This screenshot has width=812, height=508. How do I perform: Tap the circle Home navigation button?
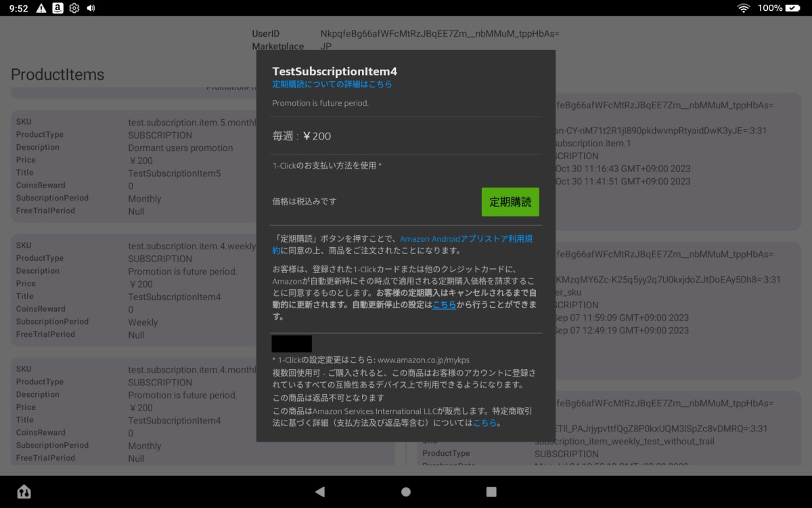click(406, 492)
